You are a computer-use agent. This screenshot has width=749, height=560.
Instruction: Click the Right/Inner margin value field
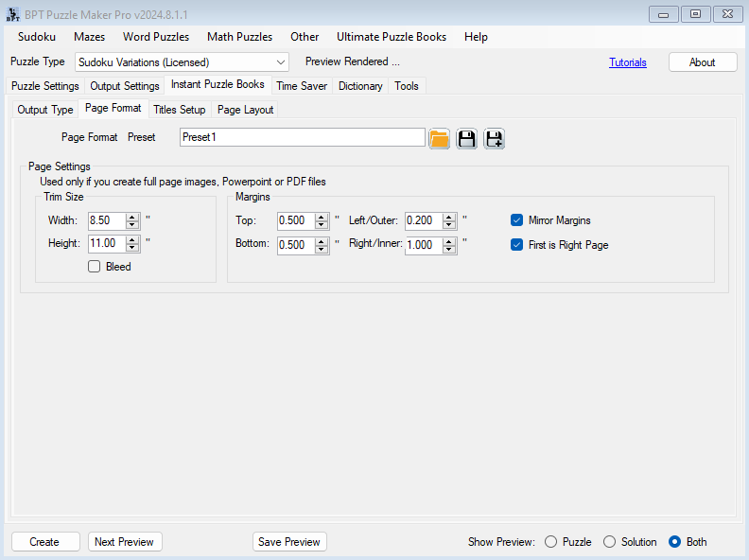(x=424, y=245)
